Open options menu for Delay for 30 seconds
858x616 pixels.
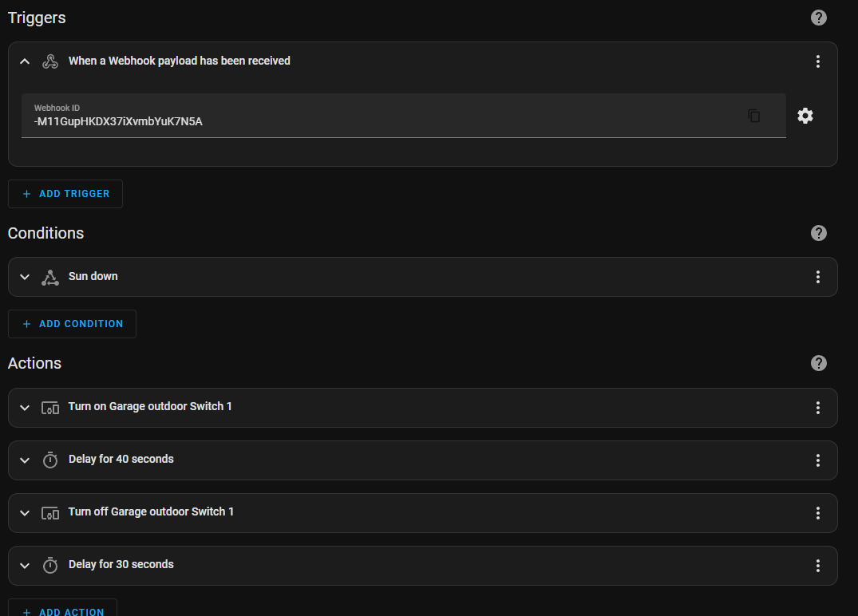pos(817,566)
